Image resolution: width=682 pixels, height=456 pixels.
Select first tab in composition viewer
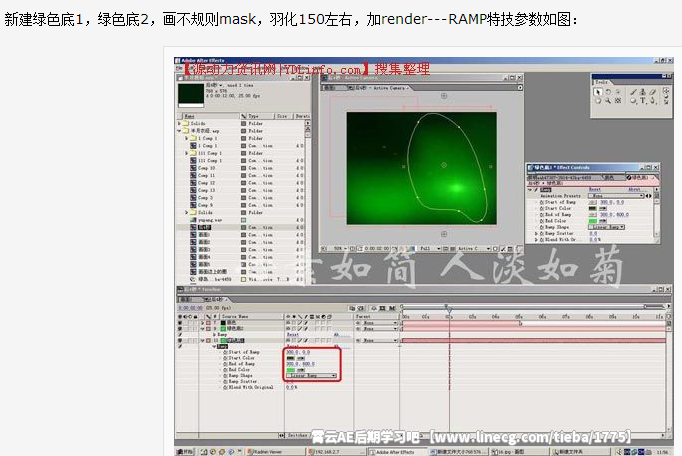click(x=333, y=88)
